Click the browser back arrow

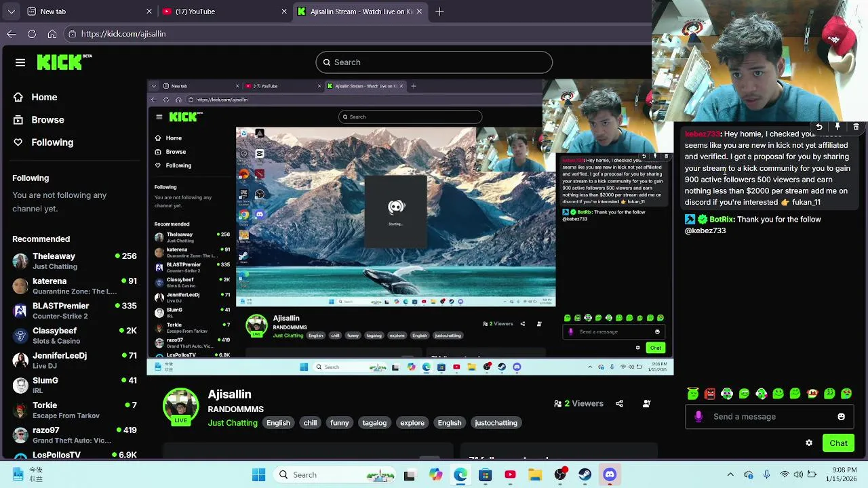tap(12, 34)
